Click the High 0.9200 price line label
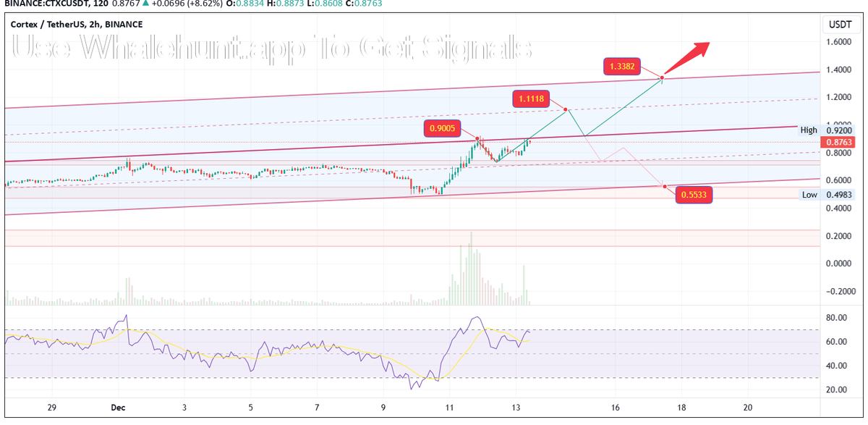This screenshot has height=425, width=868. (x=827, y=130)
